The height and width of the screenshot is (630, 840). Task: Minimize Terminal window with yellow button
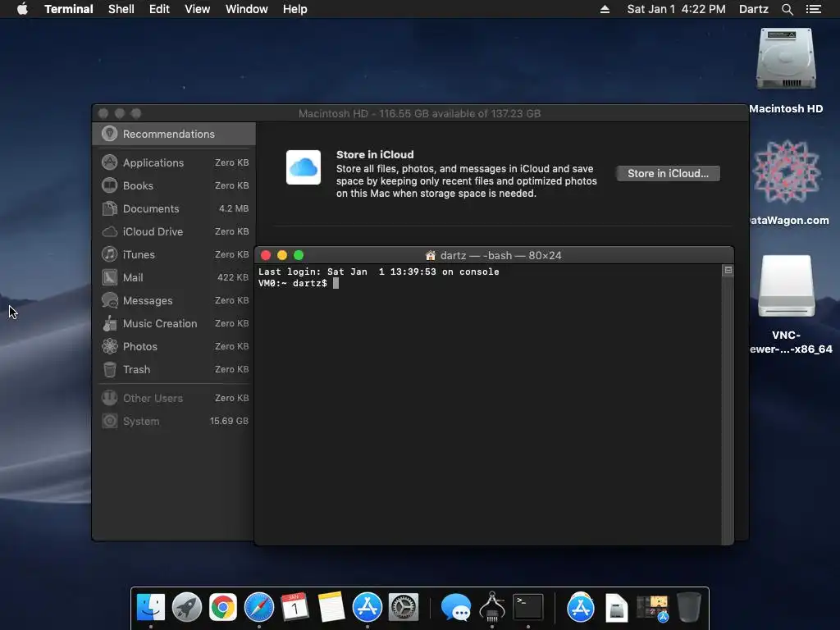click(282, 256)
